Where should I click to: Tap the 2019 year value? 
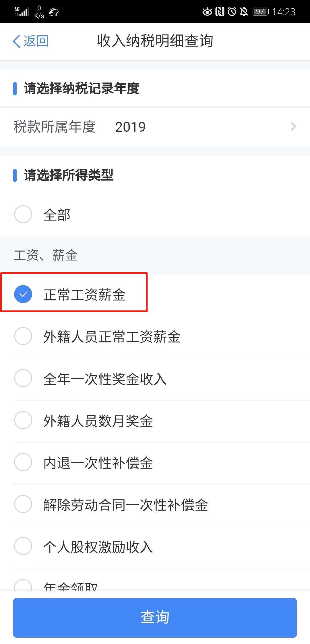pos(130,127)
